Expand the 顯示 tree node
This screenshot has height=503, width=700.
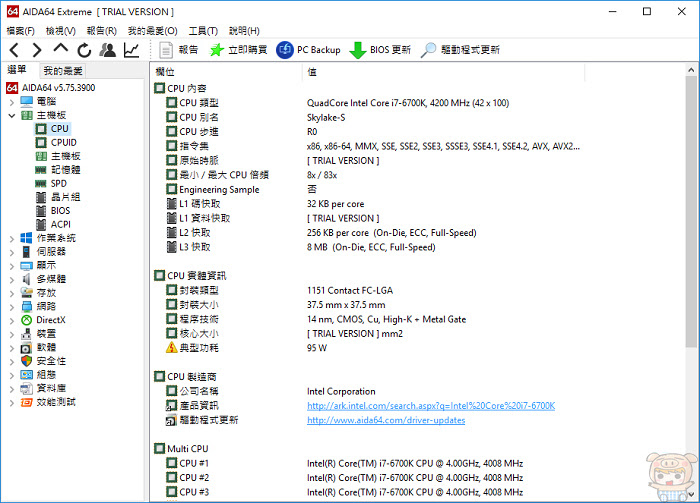(x=12, y=266)
